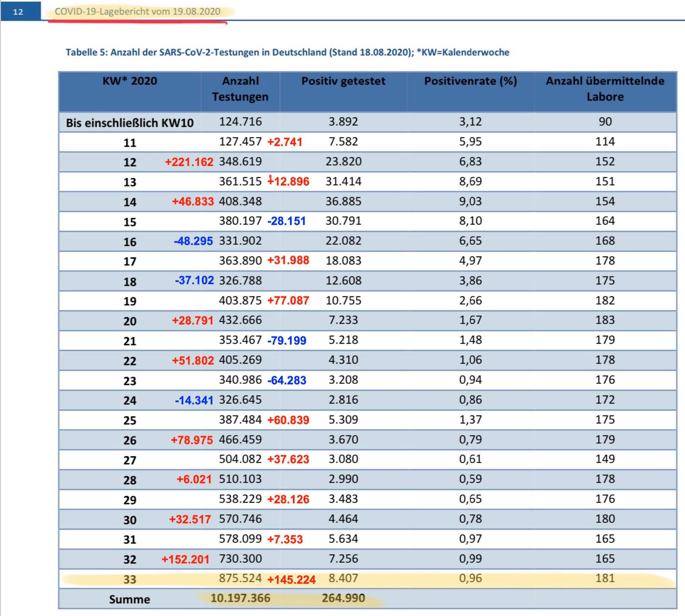This screenshot has width=685, height=616.
Task: Click the blue annotation -14.341
Action: (x=194, y=401)
